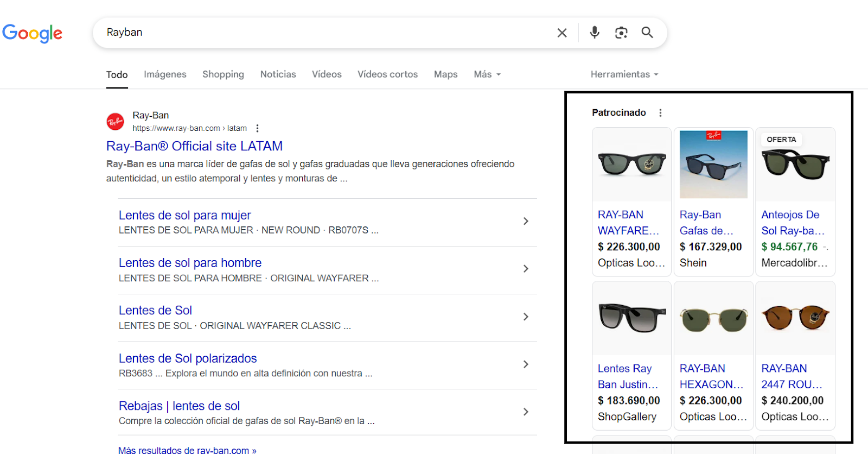Screen dimensions: 868x454
Task: Open RAY-BAN 2447 ROUND product image
Action: [795, 318]
